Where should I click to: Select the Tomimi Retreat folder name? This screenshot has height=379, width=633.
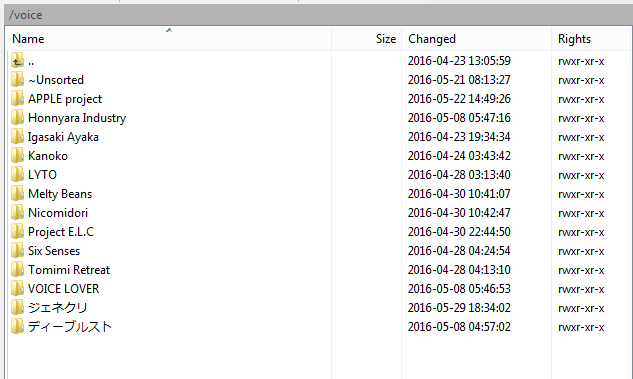pos(69,270)
